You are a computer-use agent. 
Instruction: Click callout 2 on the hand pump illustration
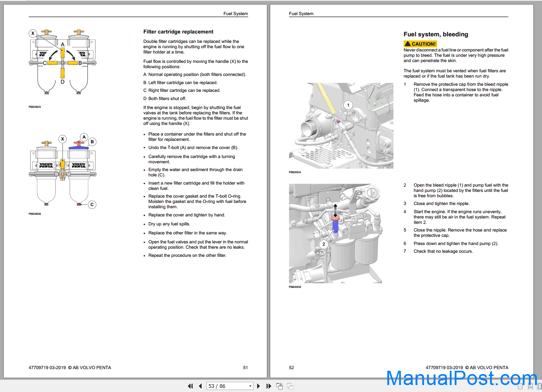324,244
